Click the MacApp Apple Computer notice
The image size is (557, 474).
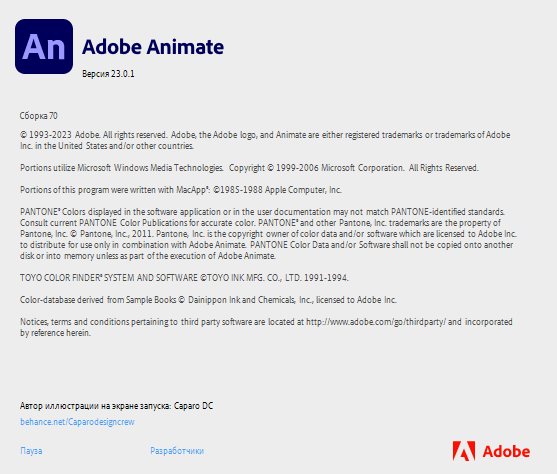tap(181, 190)
